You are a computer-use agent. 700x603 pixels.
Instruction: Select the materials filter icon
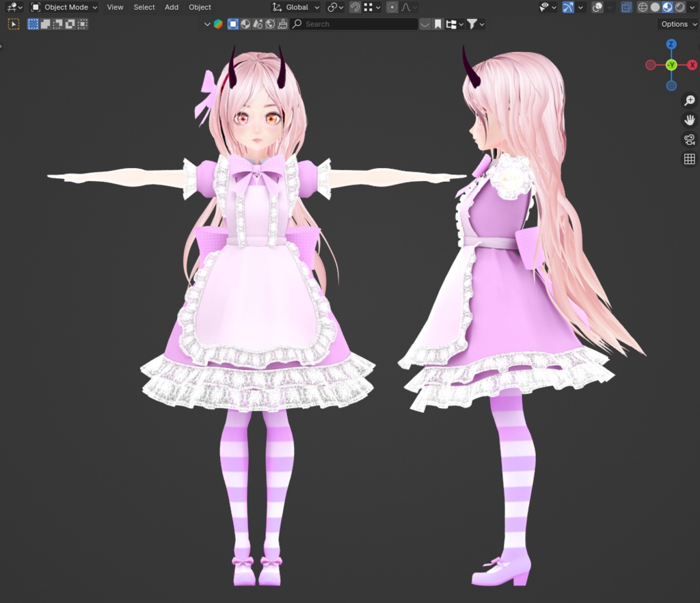tap(245, 24)
